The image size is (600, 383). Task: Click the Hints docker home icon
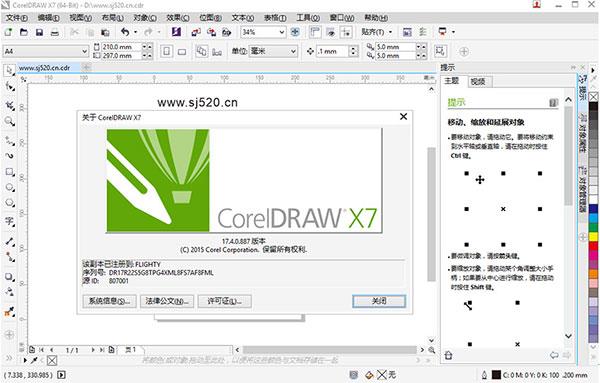448,355
